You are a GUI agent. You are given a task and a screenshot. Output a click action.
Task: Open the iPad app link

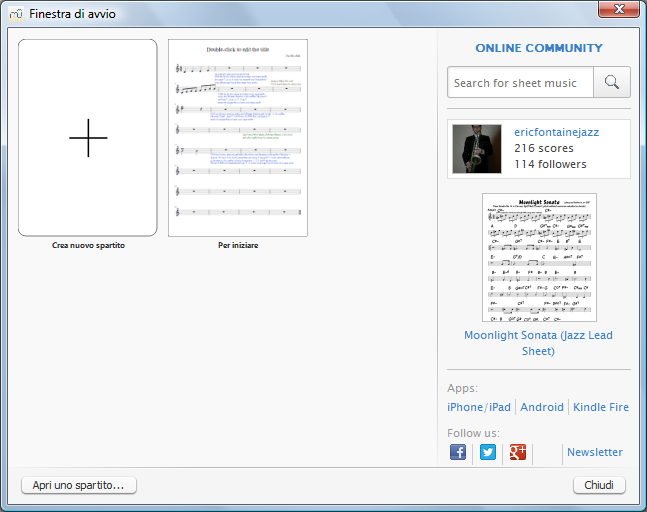[x=499, y=408]
